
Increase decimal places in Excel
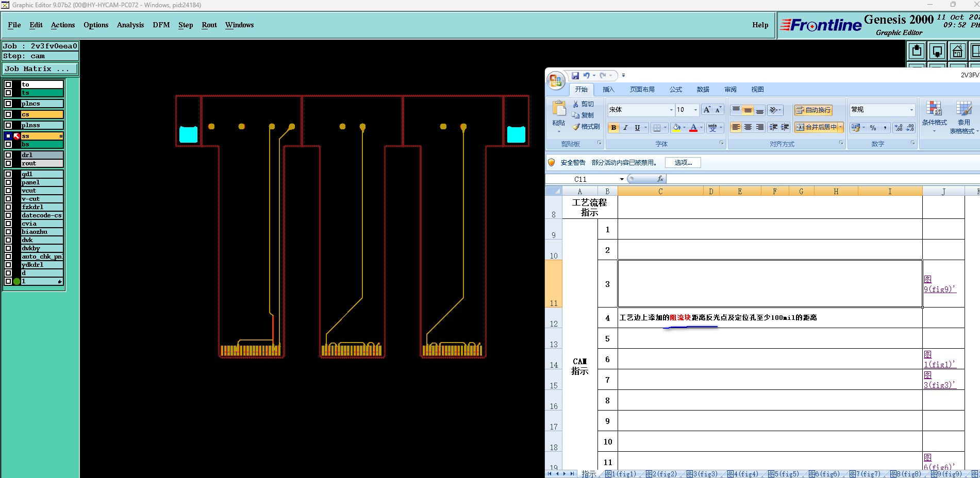(899, 128)
